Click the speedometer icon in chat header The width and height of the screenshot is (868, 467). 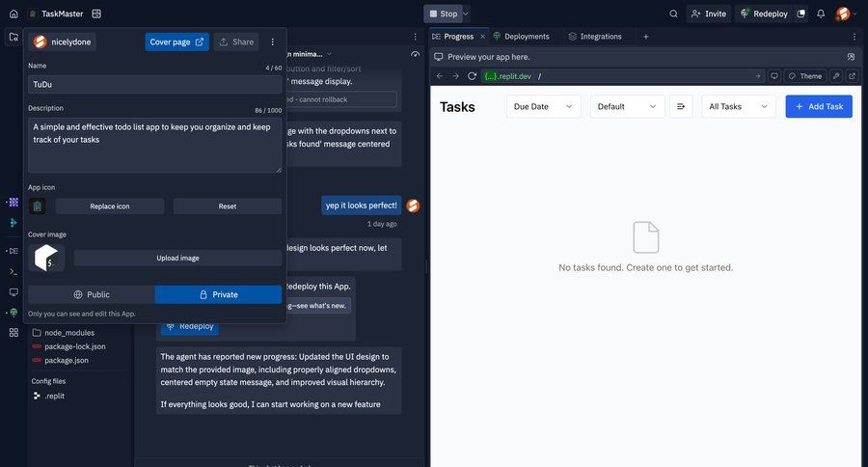point(415,54)
